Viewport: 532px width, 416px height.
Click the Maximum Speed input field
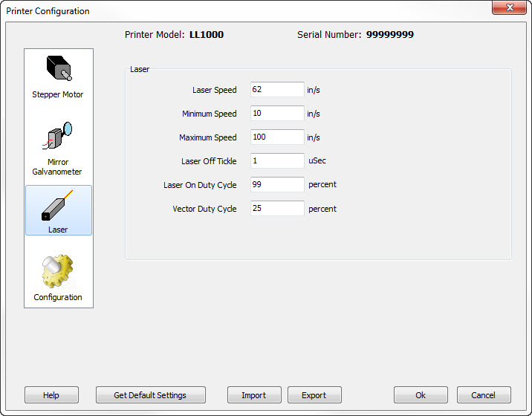click(277, 137)
